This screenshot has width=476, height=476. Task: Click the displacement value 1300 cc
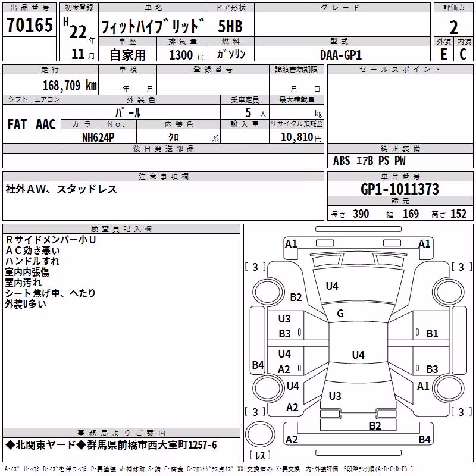(187, 55)
